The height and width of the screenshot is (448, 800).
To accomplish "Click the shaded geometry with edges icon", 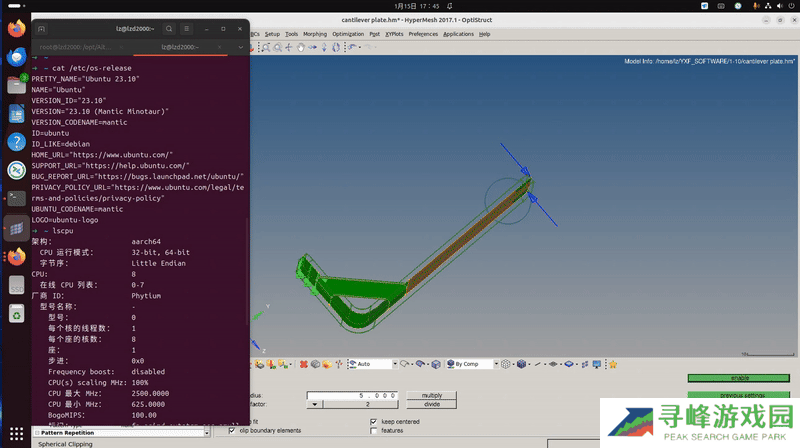I will [420, 364].
